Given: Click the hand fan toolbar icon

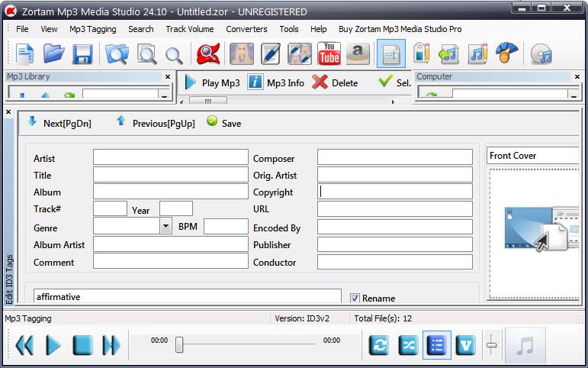Looking at the screenshot, I should tap(506, 53).
